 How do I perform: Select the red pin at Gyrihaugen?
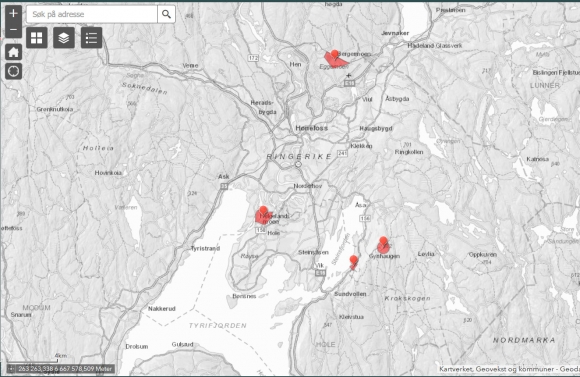(383, 242)
